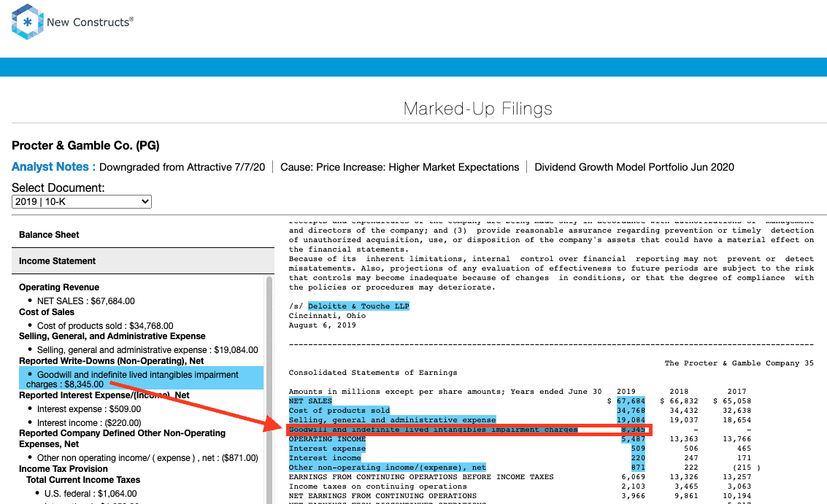Screen dimensions: 827x504
Task: Click the Marked-Up Filings page heading
Action: coord(478,109)
